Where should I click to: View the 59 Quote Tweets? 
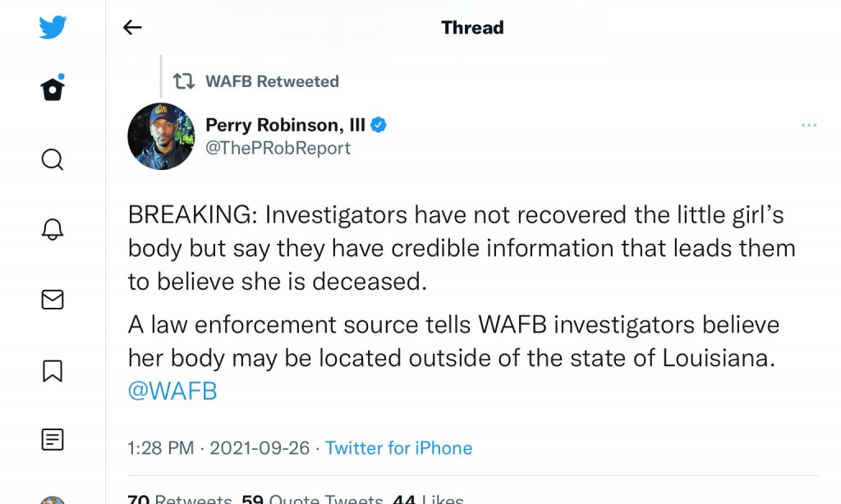pyautogui.click(x=312, y=498)
